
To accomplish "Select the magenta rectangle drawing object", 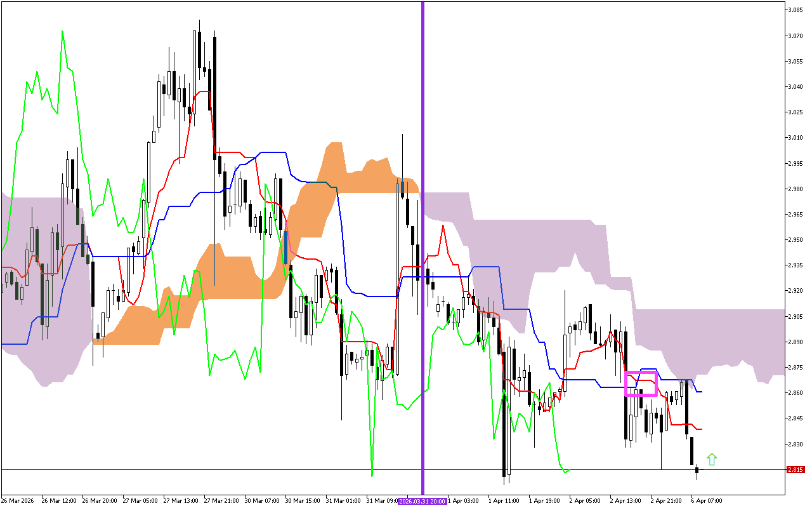I will pyautogui.click(x=641, y=373).
